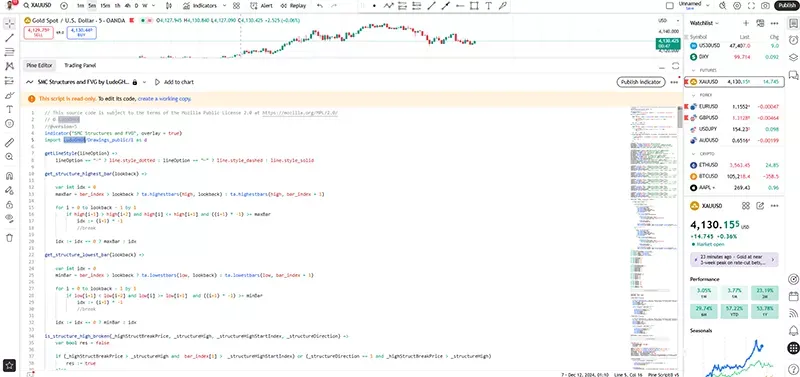800x377 pixels.
Task: Open the help question mark icon
Action: [x=793, y=368]
